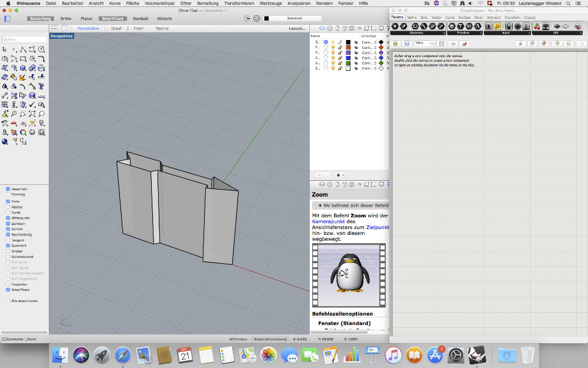Toggle the left sidebar panel icon

[7, 18]
